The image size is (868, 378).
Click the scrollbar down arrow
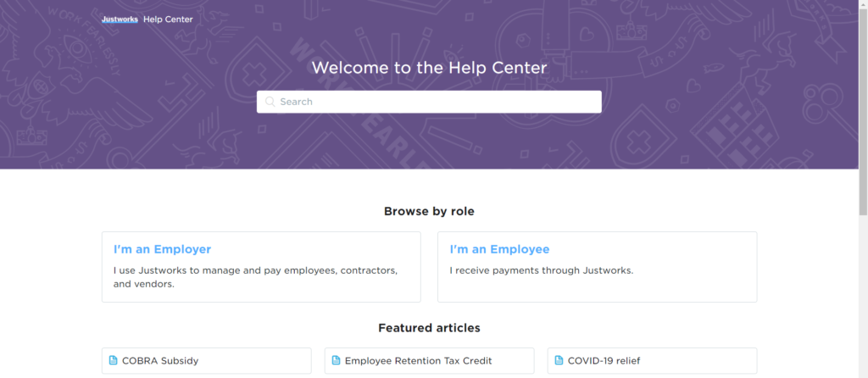(x=863, y=373)
